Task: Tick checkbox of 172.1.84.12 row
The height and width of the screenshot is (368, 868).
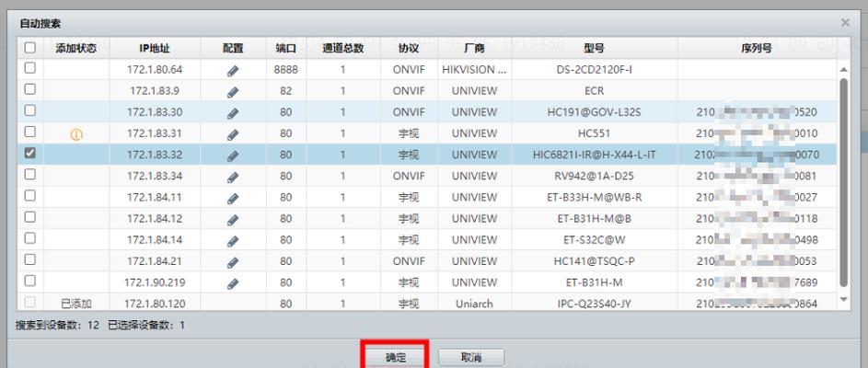Action: tap(29, 217)
